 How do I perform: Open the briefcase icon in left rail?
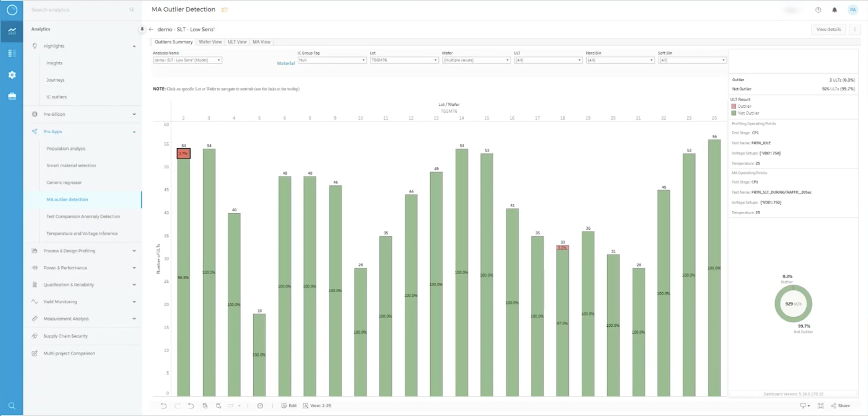12,96
